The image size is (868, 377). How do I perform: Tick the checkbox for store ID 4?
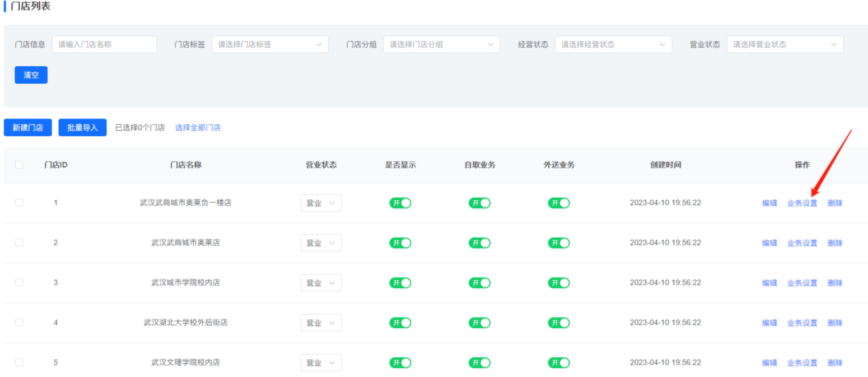pos(19,322)
